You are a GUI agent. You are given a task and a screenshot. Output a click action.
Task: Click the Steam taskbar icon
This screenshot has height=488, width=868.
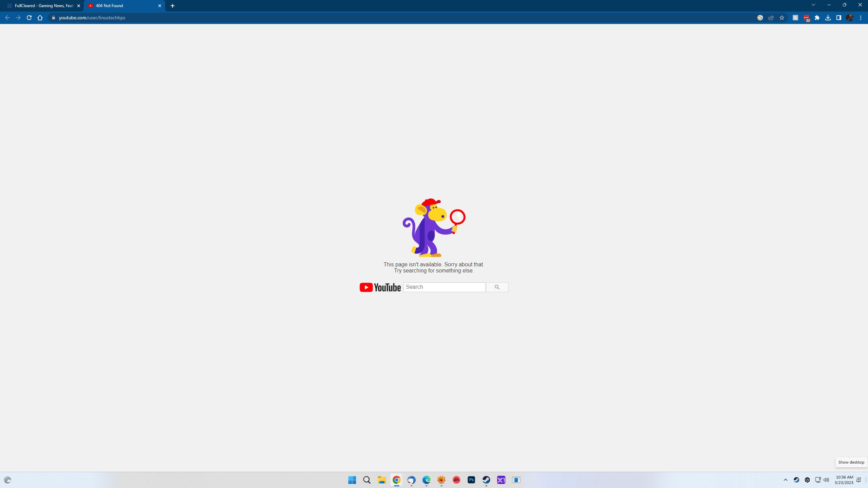coord(487,480)
